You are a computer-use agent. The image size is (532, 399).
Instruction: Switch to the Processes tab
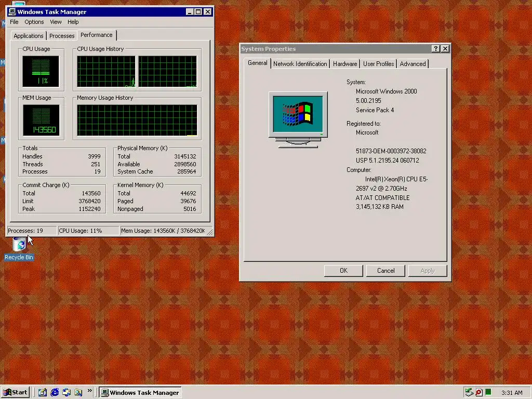pyautogui.click(x=62, y=36)
